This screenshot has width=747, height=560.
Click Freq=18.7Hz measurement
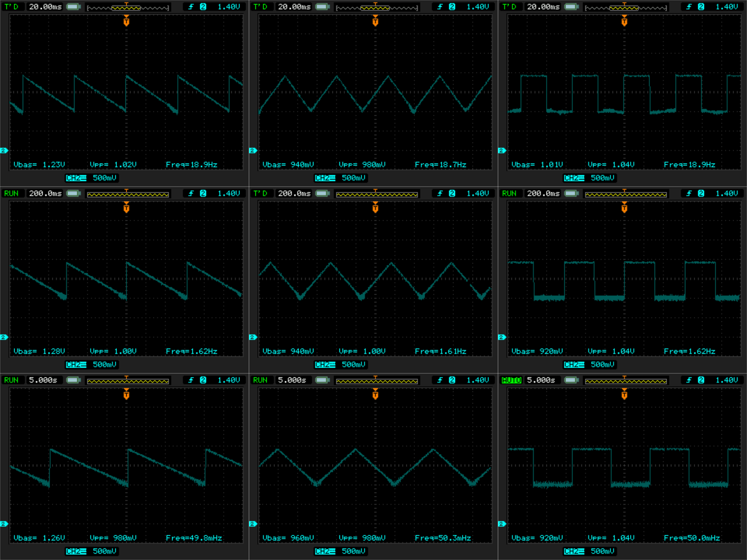(441, 165)
